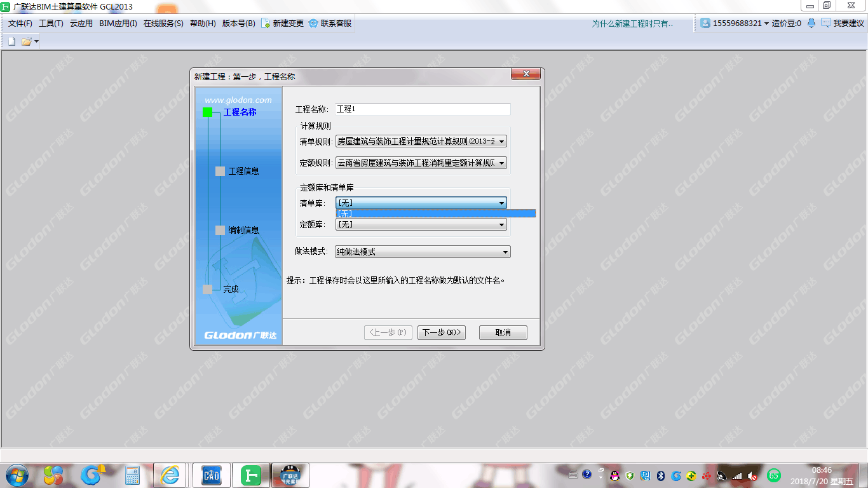Click the QQ penguin tray icon
The image size is (868, 488).
click(x=614, y=475)
